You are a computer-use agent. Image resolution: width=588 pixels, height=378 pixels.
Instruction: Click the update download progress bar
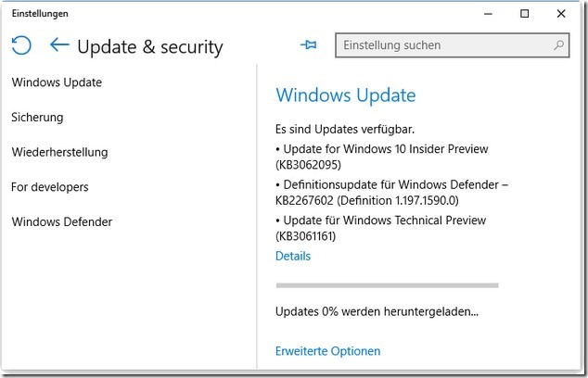387,285
